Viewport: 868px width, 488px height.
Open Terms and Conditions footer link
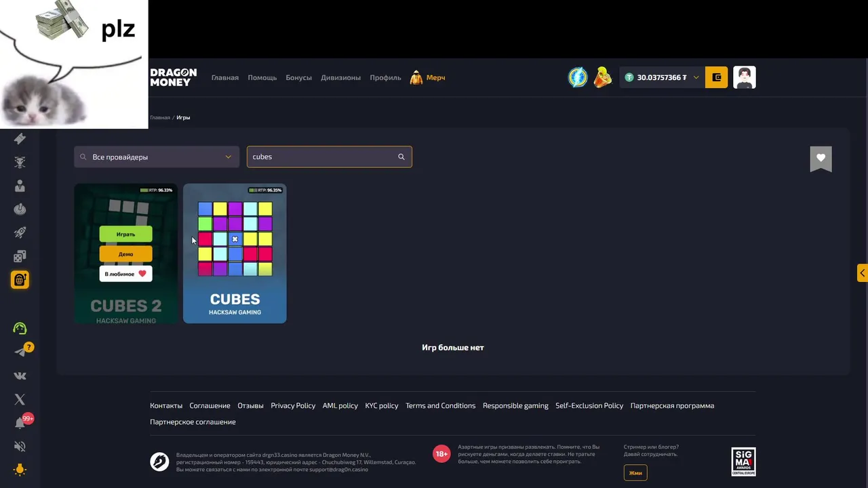[441, 405]
